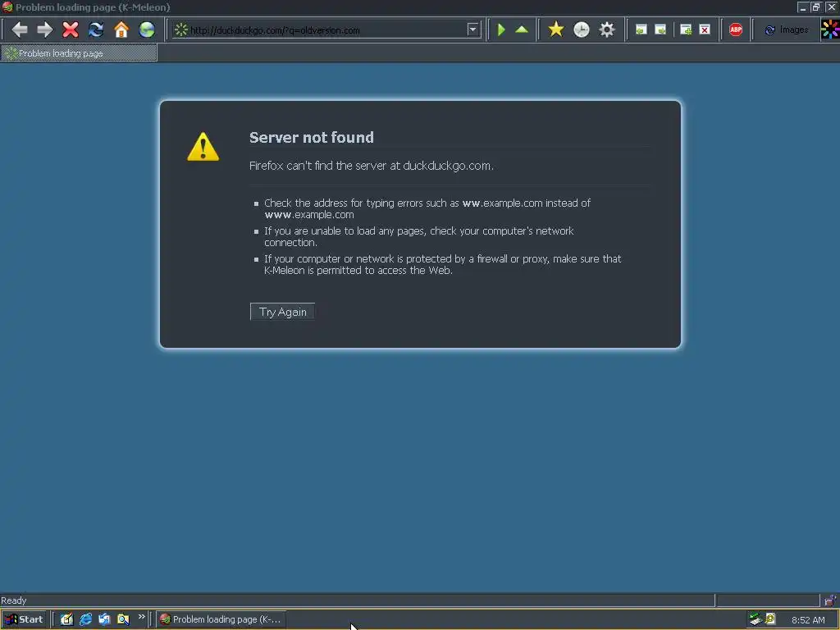Close the current tab via red X window icon
Screen dimensions: 840x630
coord(705,30)
